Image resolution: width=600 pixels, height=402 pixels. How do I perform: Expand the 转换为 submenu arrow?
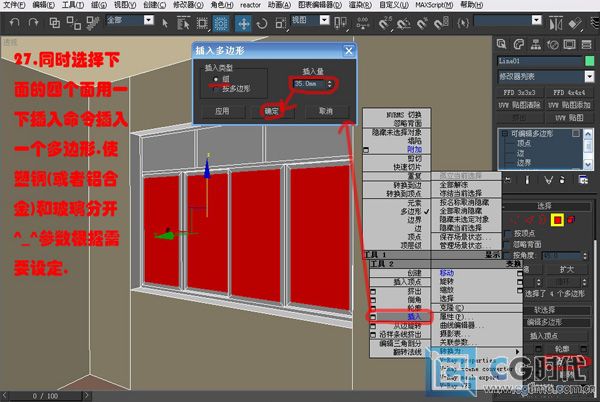[x=517, y=352]
